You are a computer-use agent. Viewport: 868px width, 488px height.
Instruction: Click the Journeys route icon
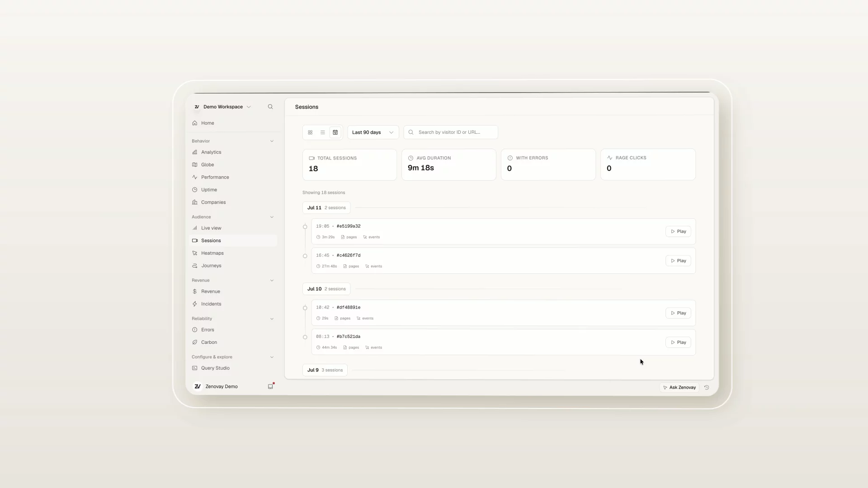click(x=194, y=266)
